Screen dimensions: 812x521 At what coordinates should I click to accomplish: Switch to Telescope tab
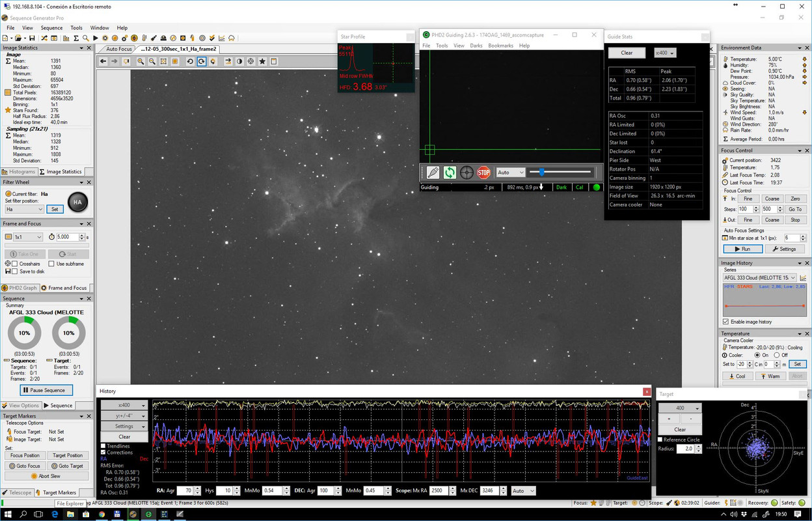coord(17,492)
